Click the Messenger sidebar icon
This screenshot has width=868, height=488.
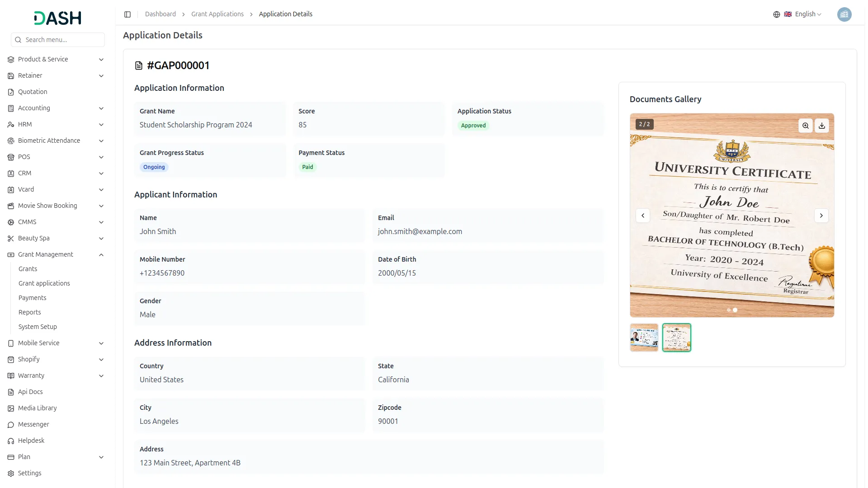tap(11, 425)
